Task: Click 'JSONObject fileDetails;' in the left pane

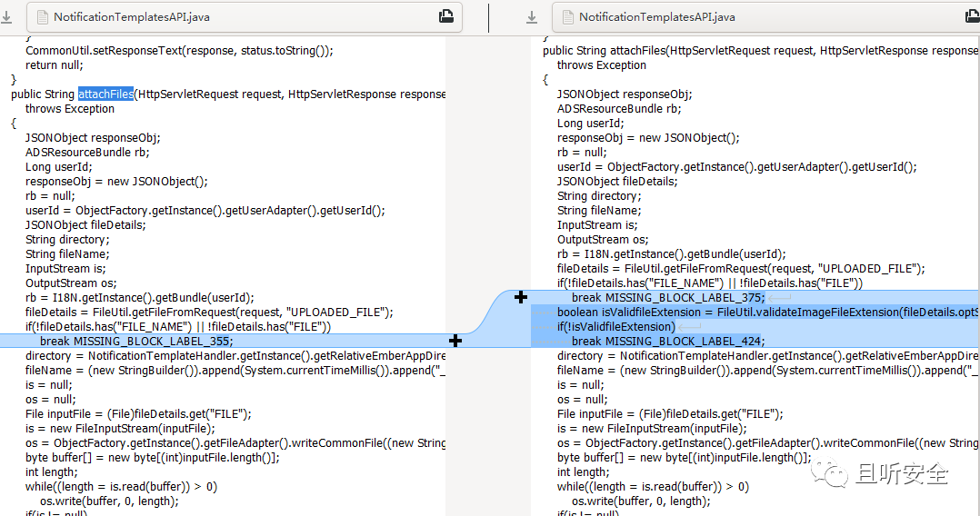Action: pos(85,225)
